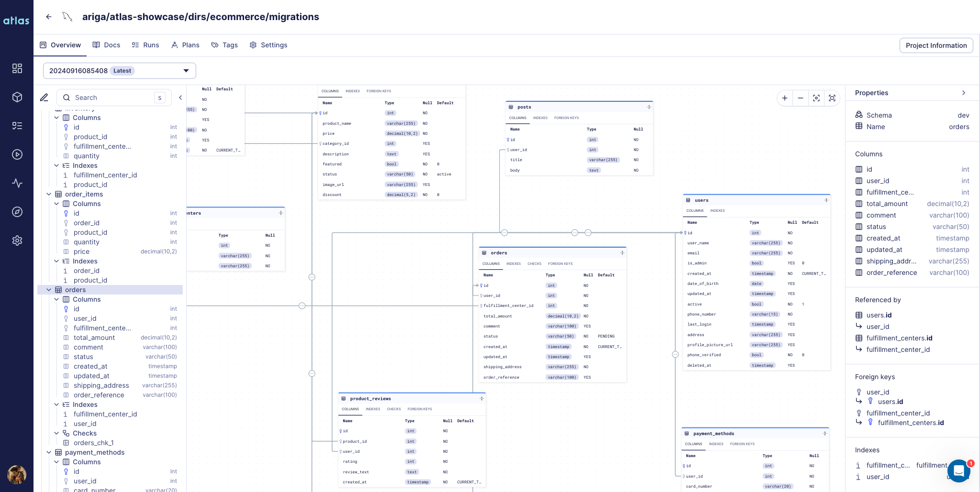This screenshot has height=492, width=980.
Task: Open the Runs tab
Action: point(145,45)
